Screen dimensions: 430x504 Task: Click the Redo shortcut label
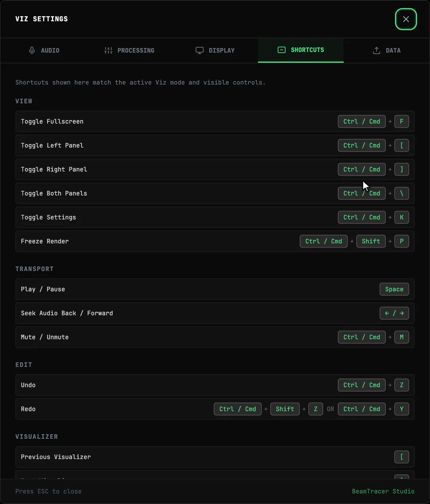(28, 409)
